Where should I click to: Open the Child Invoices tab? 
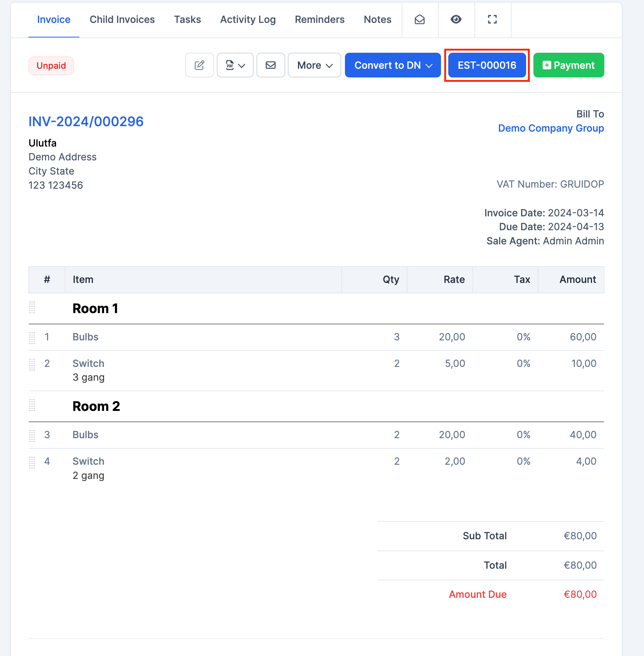122,20
